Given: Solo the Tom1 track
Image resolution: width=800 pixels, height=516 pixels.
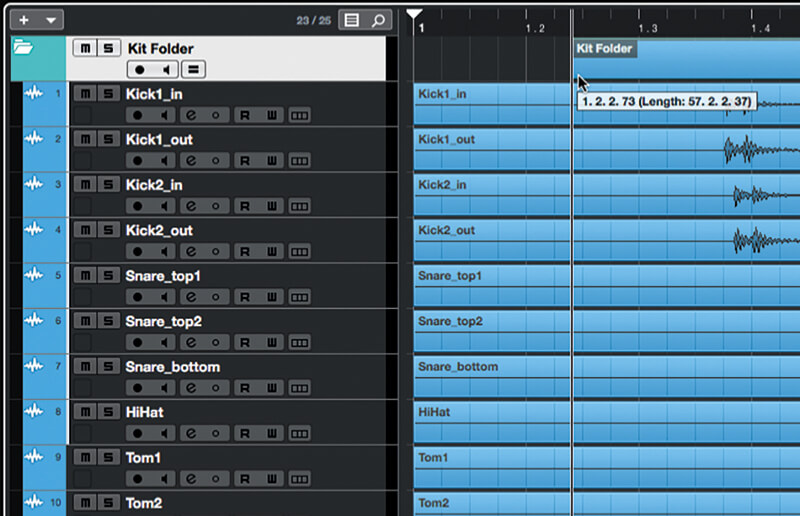Looking at the screenshot, I should click(108, 457).
